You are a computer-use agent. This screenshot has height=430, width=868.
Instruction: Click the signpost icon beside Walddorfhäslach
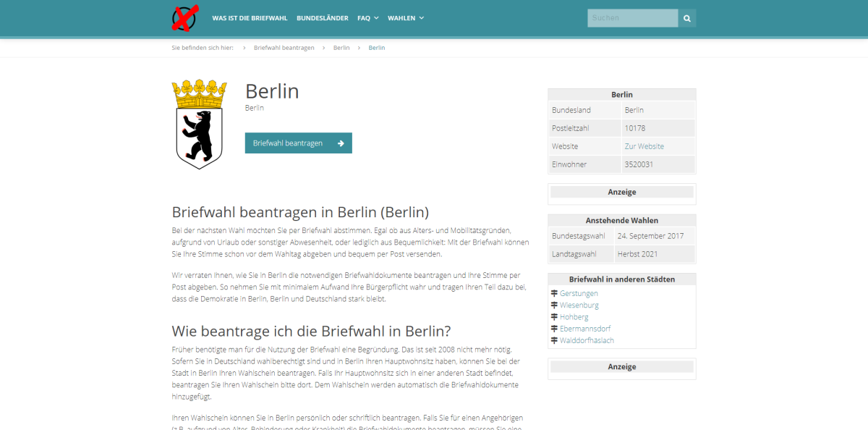[554, 340]
